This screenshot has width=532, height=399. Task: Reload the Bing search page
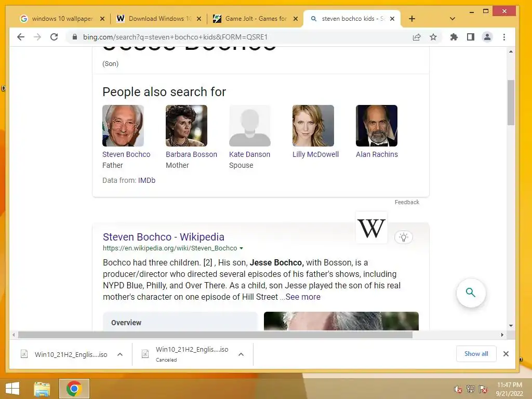point(54,37)
